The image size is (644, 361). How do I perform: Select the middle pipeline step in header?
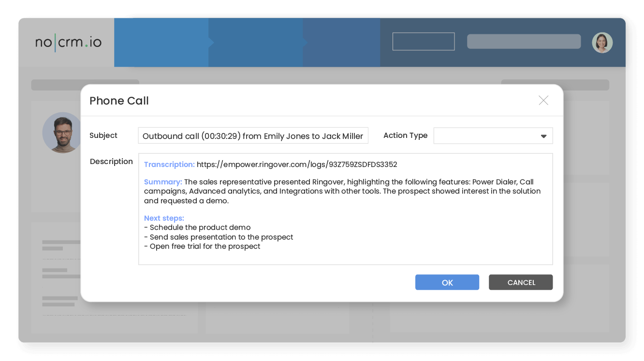pos(256,43)
